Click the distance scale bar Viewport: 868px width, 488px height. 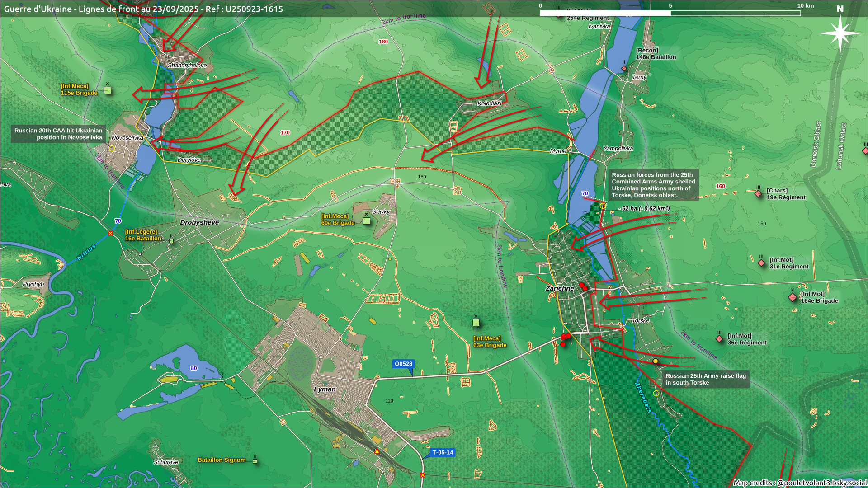(x=670, y=13)
